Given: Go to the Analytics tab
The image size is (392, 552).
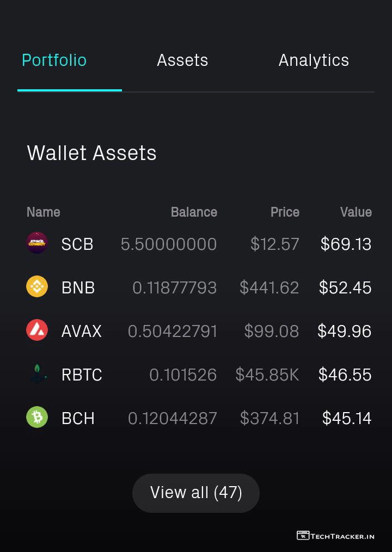Looking at the screenshot, I should tap(314, 60).
